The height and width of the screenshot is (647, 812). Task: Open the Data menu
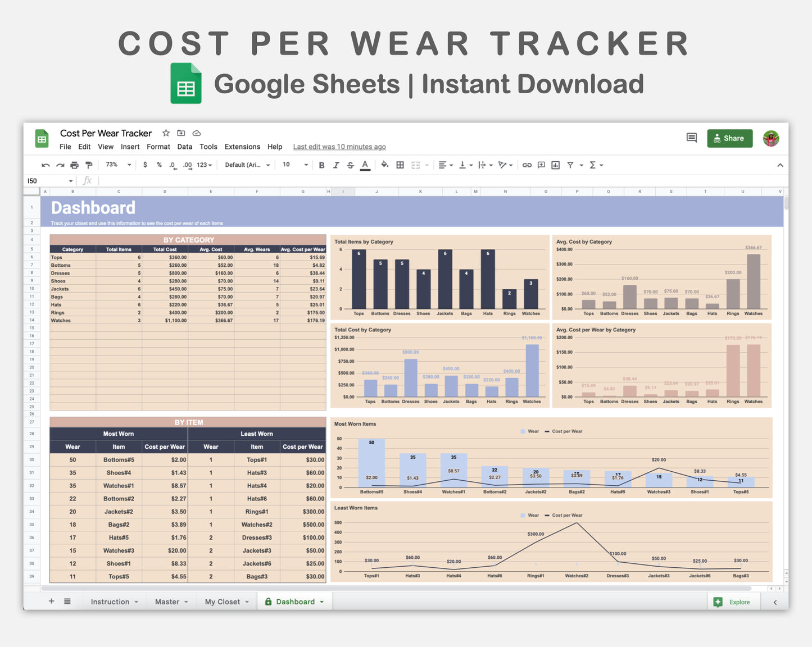[x=184, y=147]
